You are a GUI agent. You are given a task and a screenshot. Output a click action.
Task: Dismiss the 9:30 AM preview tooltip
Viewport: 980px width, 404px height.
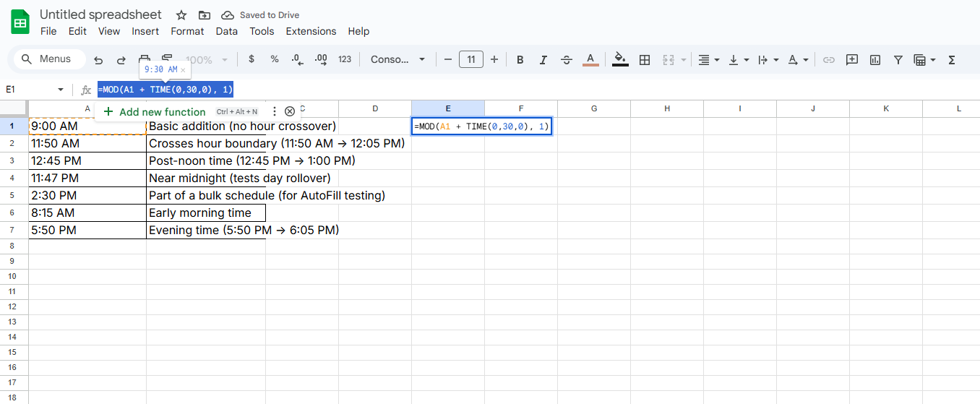183,70
